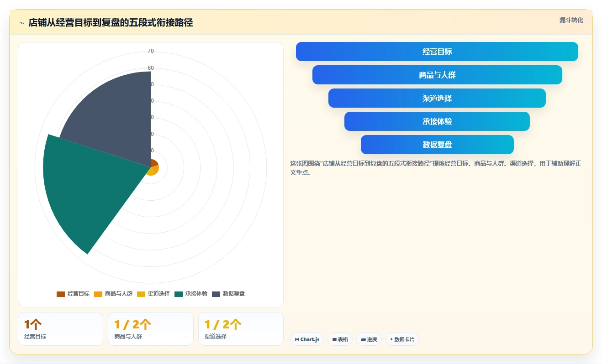602x364 pixels.
Task: Click the 商品与人群 funnel bar
Action: pyautogui.click(x=437, y=75)
